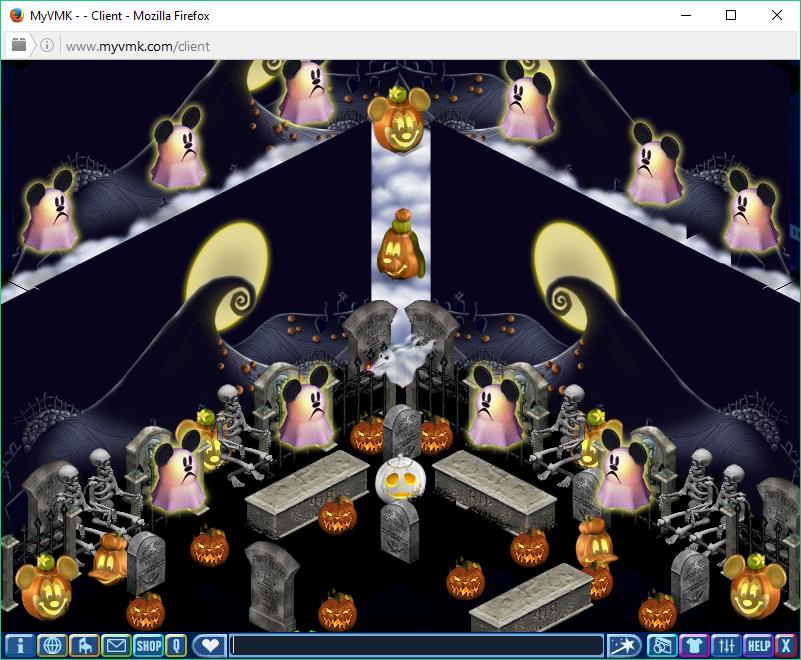Viewport: 801px width, 660px height.
Task: Click the chair furniture icon in toolbar
Action: point(83,645)
